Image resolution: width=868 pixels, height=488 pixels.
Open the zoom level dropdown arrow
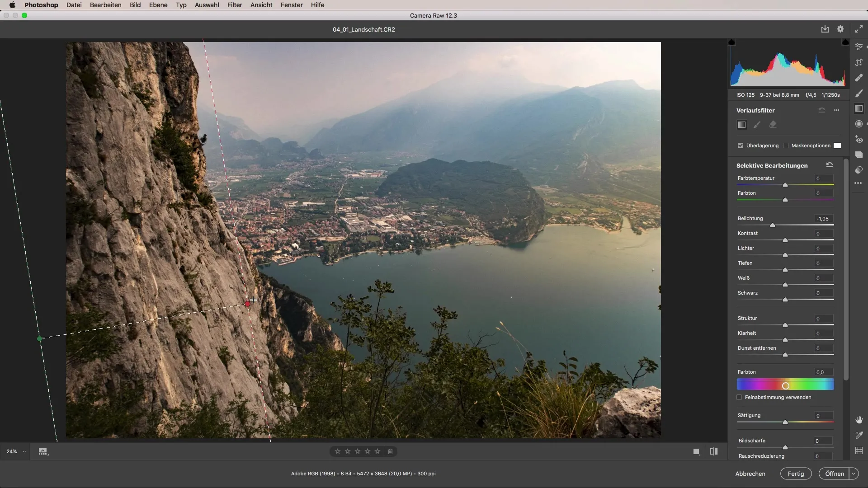coord(24,452)
